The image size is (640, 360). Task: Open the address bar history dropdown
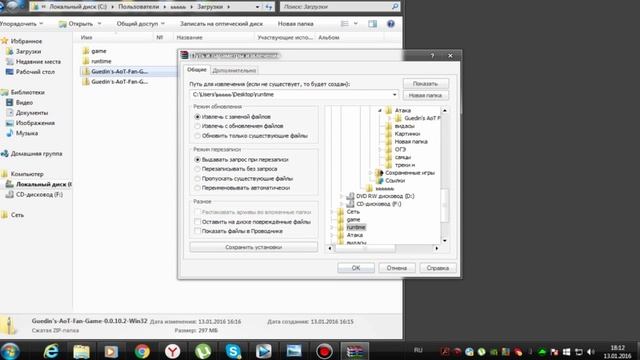(257, 7)
